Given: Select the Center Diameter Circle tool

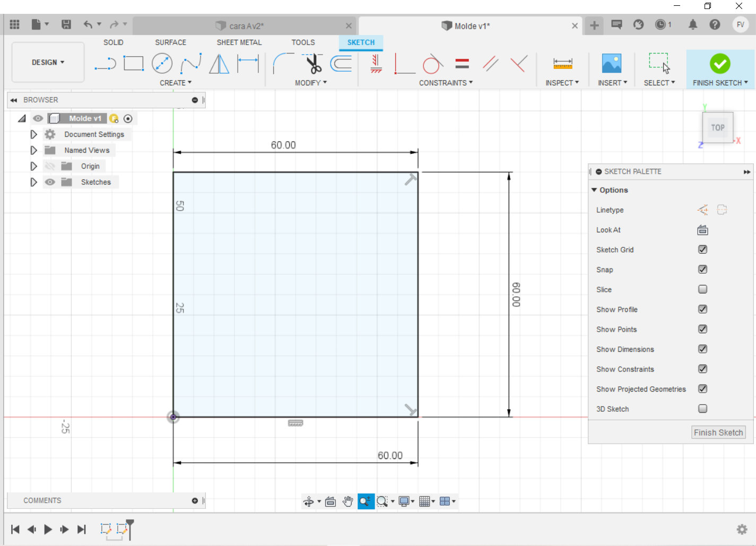Looking at the screenshot, I should tap(162, 64).
